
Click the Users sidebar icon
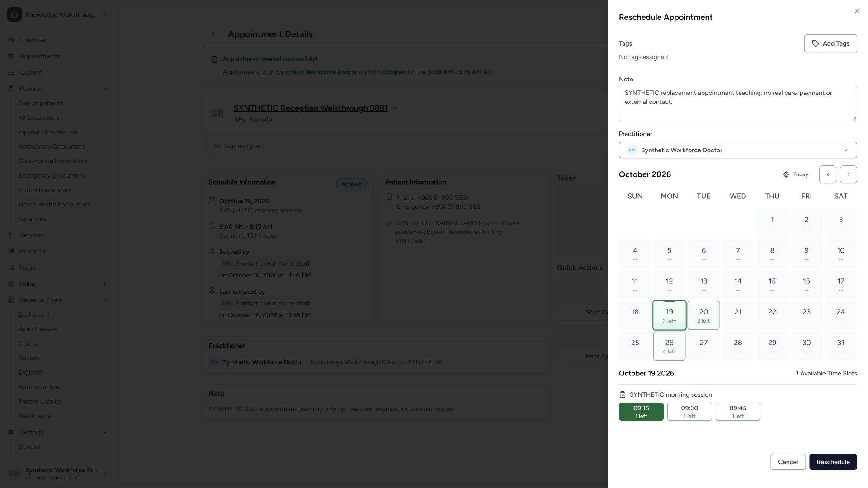(11, 267)
